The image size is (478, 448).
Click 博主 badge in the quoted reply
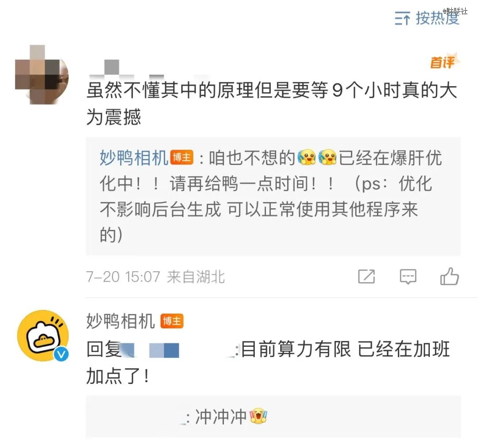click(x=182, y=157)
